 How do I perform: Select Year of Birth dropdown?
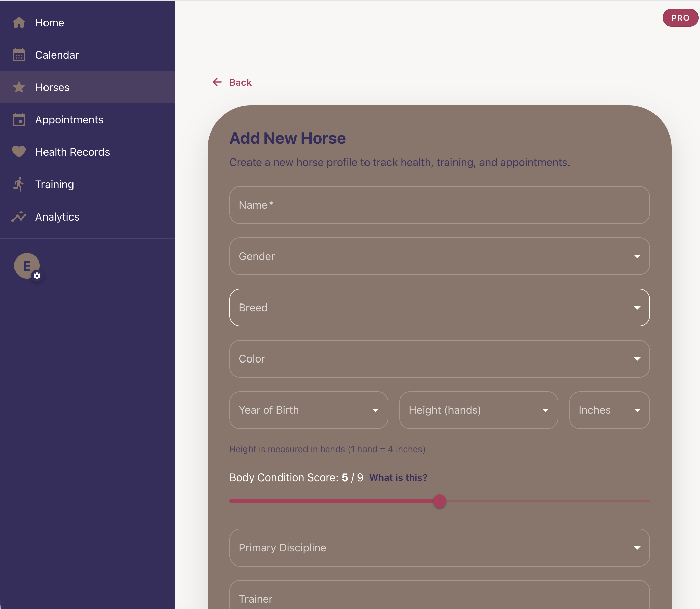pyautogui.click(x=309, y=410)
